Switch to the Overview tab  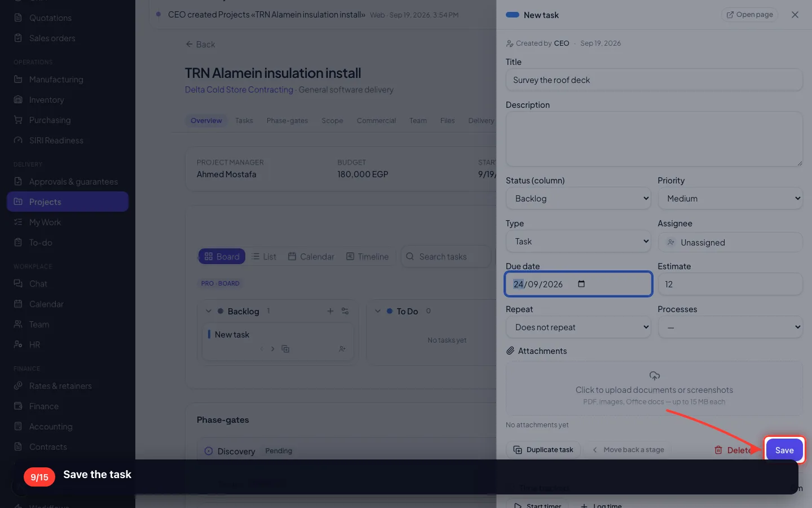coord(206,121)
